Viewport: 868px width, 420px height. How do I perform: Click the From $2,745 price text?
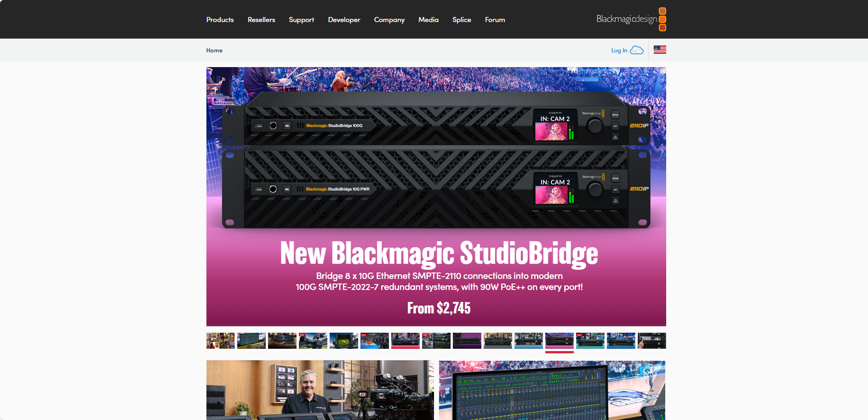tap(439, 308)
